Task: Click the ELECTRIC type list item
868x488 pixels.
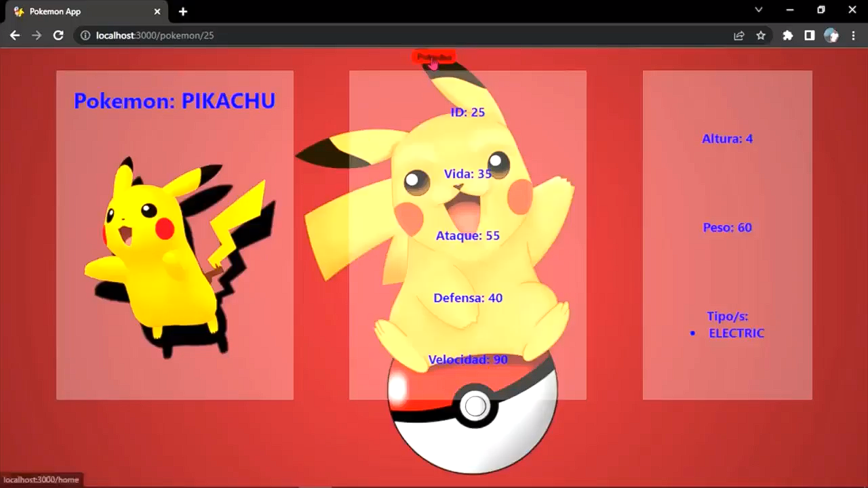Action: pos(736,333)
